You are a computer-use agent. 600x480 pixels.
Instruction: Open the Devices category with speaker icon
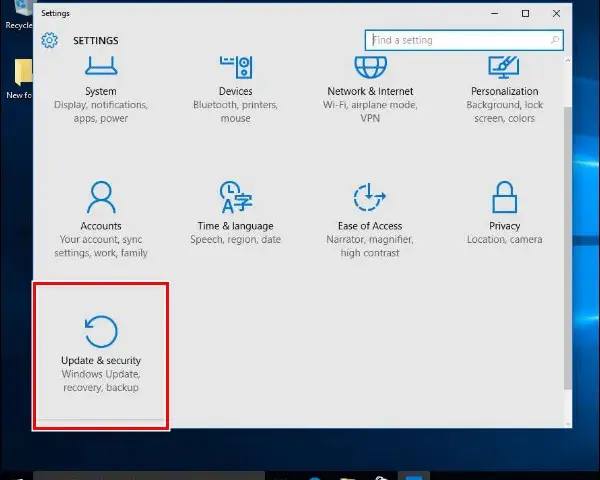(235, 90)
